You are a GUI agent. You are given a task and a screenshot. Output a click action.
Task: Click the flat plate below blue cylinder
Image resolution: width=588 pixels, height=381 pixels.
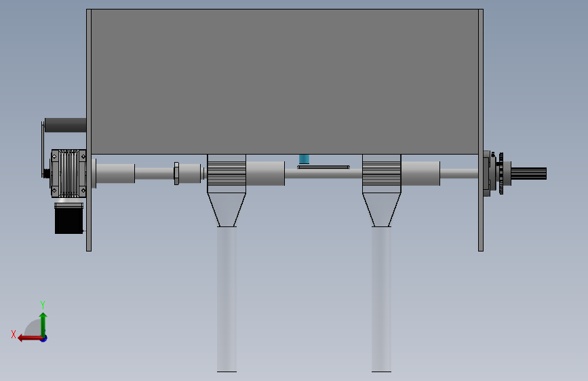pos(324,167)
